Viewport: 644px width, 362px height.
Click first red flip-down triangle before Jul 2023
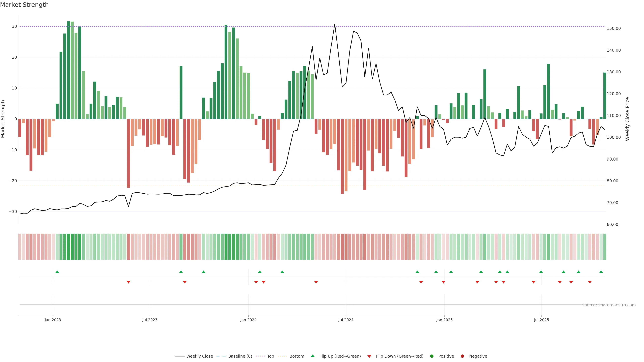pyautogui.click(x=128, y=282)
